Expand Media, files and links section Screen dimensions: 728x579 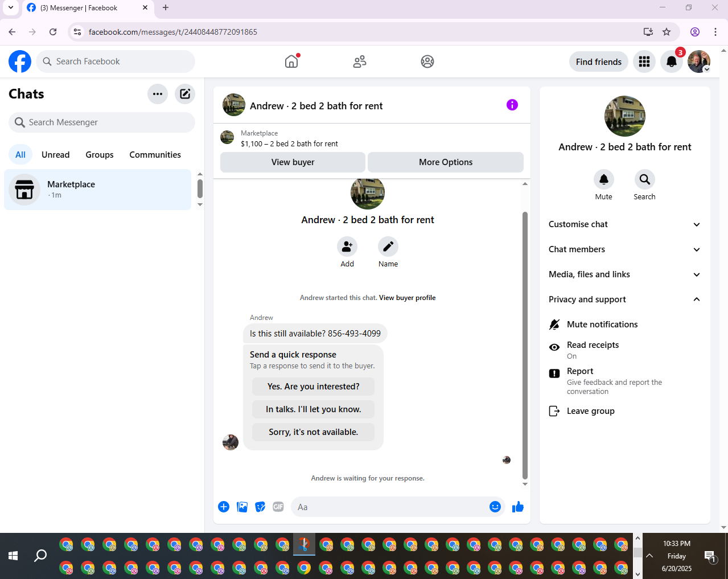point(624,274)
